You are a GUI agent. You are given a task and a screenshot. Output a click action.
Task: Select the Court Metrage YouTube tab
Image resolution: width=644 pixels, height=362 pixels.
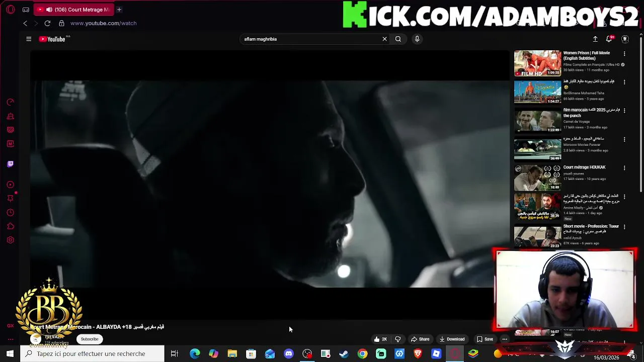point(73,10)
